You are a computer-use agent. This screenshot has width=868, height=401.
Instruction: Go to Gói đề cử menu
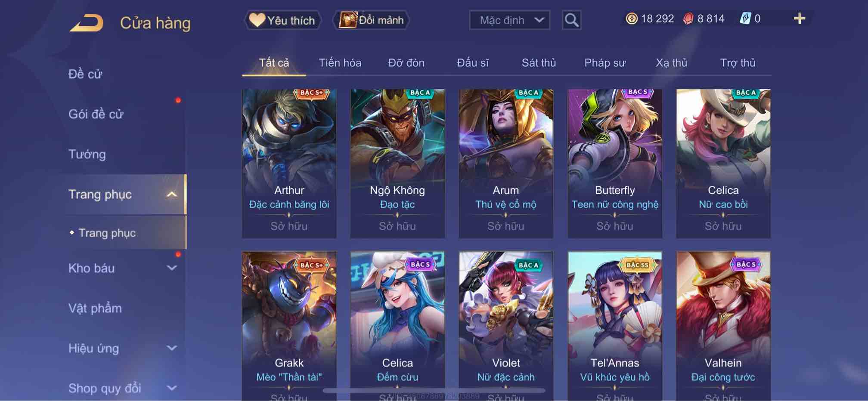click(x=96, y=114)
